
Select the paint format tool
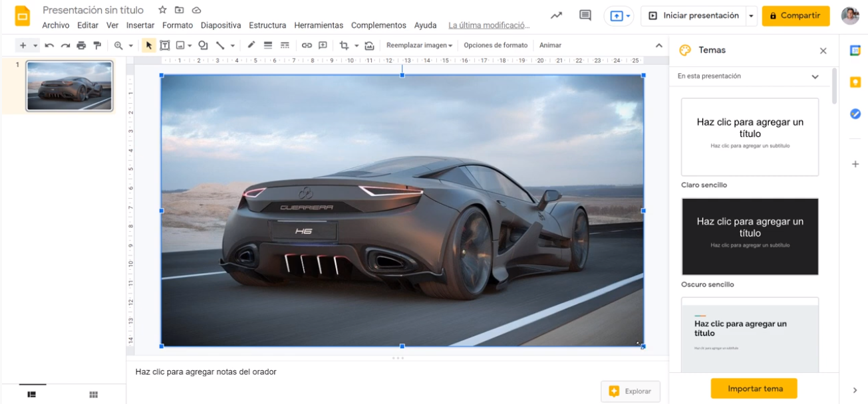[x=97, y=45]
